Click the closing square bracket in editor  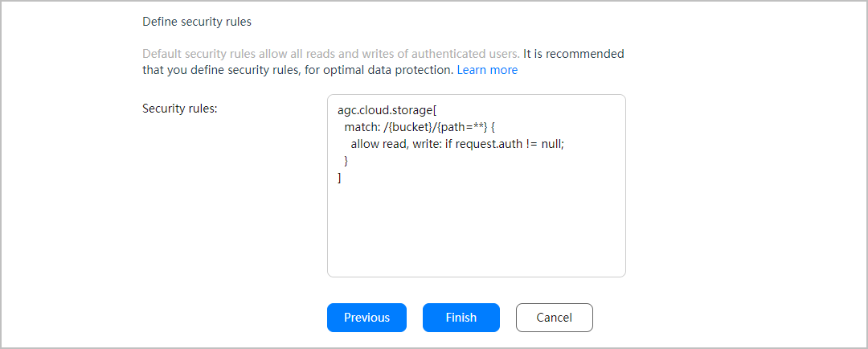pyautogui.click(x=340, y=178)
